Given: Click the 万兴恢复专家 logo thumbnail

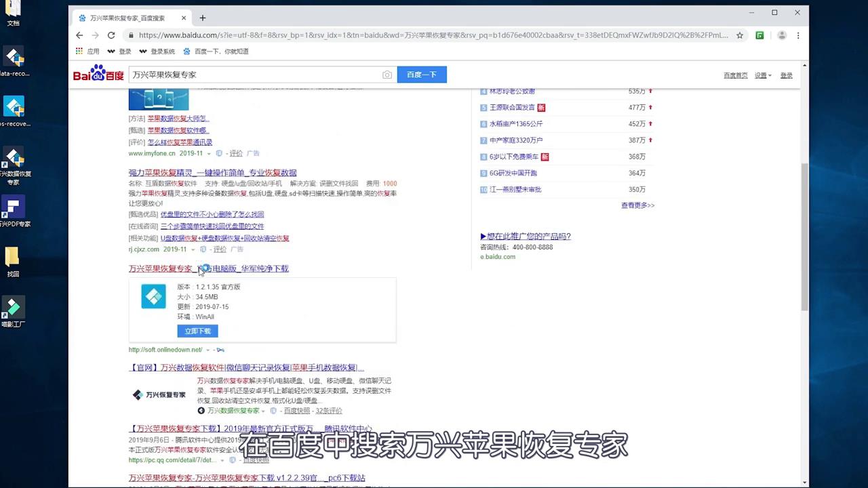Looking at the screenshot, I should click(x=159, y=394).
